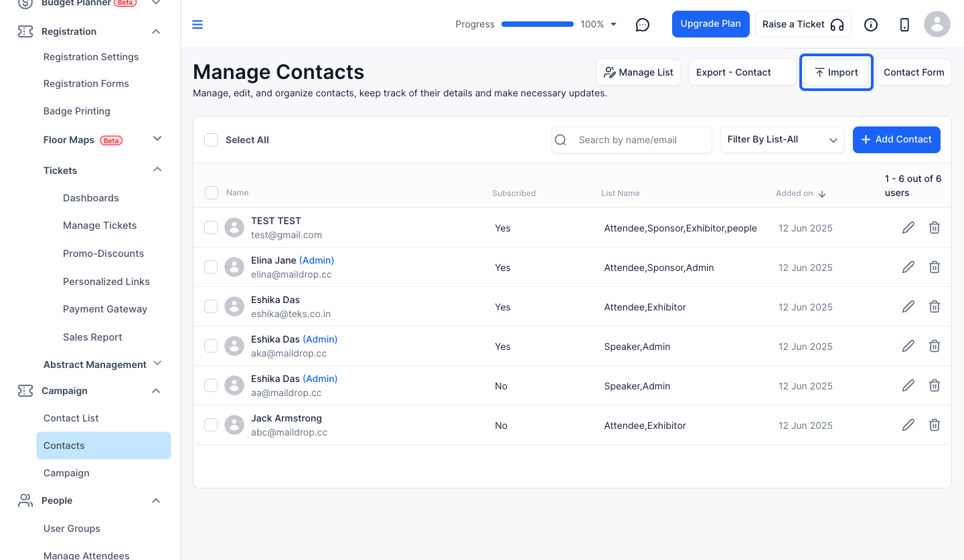Open the Manage List button
The width and height of the screenshot is (964, 560).
[639, 72]
